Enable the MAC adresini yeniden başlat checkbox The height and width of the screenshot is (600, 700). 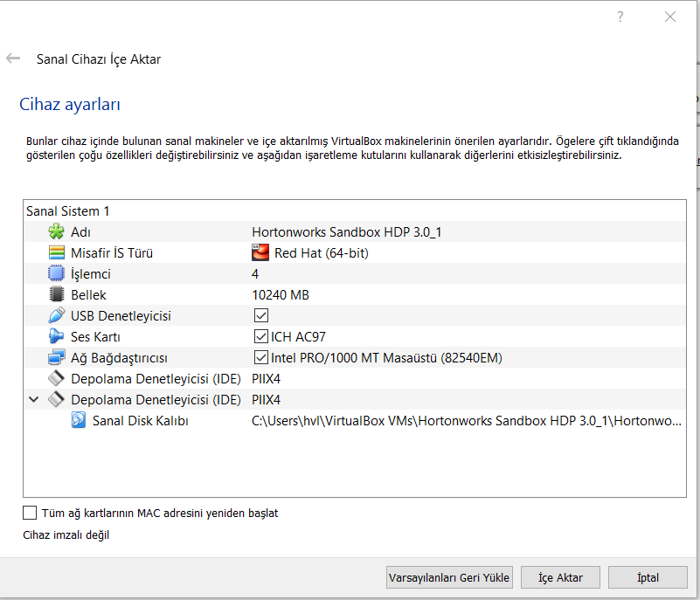click(30, 513)
